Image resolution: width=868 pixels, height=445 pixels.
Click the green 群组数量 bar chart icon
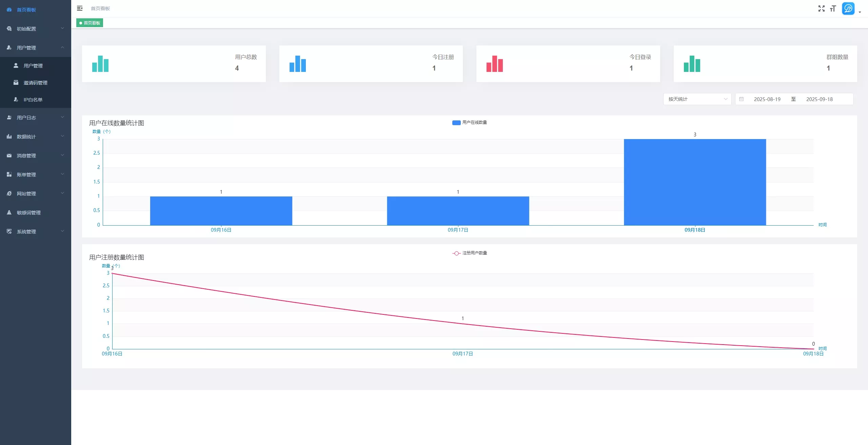click(x=692, y=64)
